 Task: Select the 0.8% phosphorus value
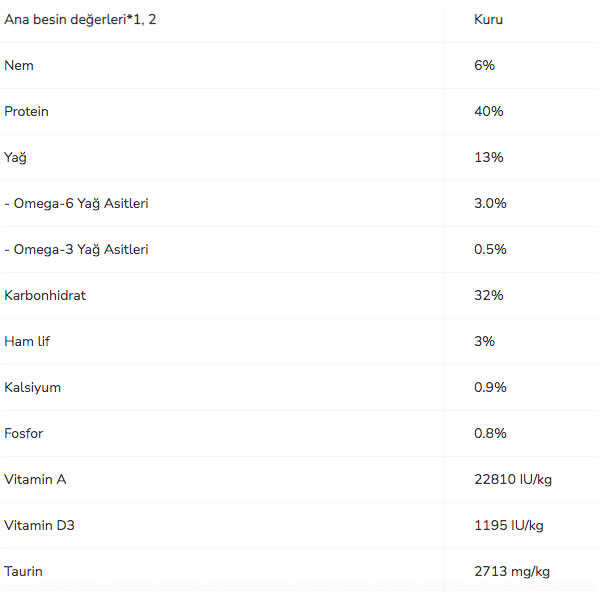tap(490, 433)
